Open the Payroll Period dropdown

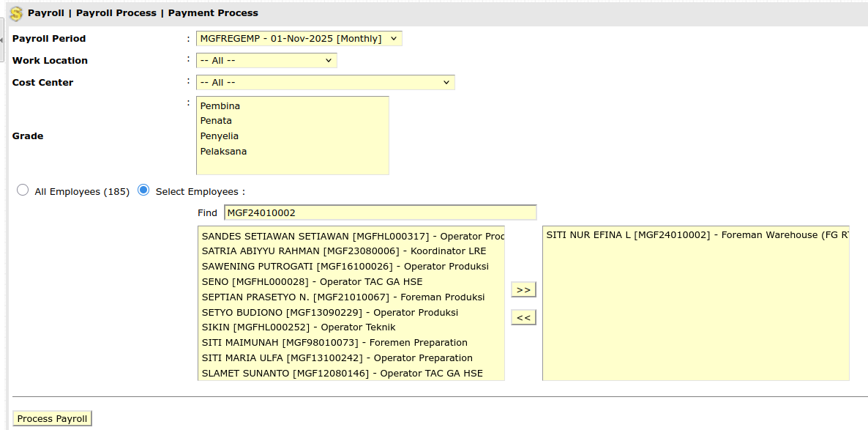[x=299, y=39]
